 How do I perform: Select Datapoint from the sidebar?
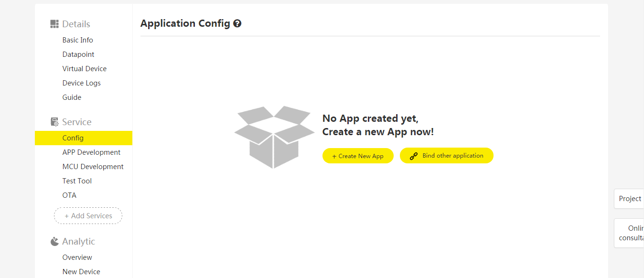pyautogui.click(x=78, y=54)
